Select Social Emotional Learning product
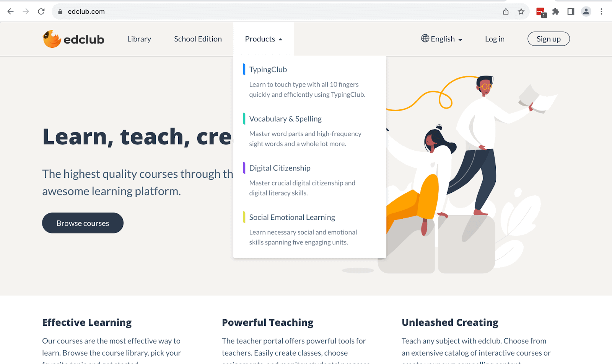 pyautogui.click(x=292, y=218)
